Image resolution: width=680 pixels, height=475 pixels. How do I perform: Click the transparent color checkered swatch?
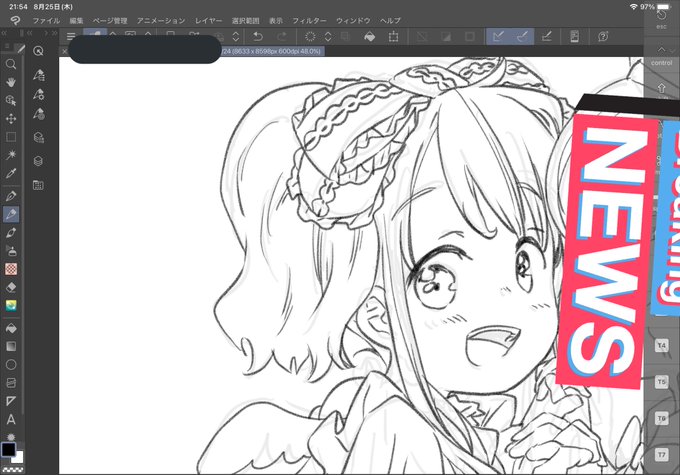(x=12, y=470)
